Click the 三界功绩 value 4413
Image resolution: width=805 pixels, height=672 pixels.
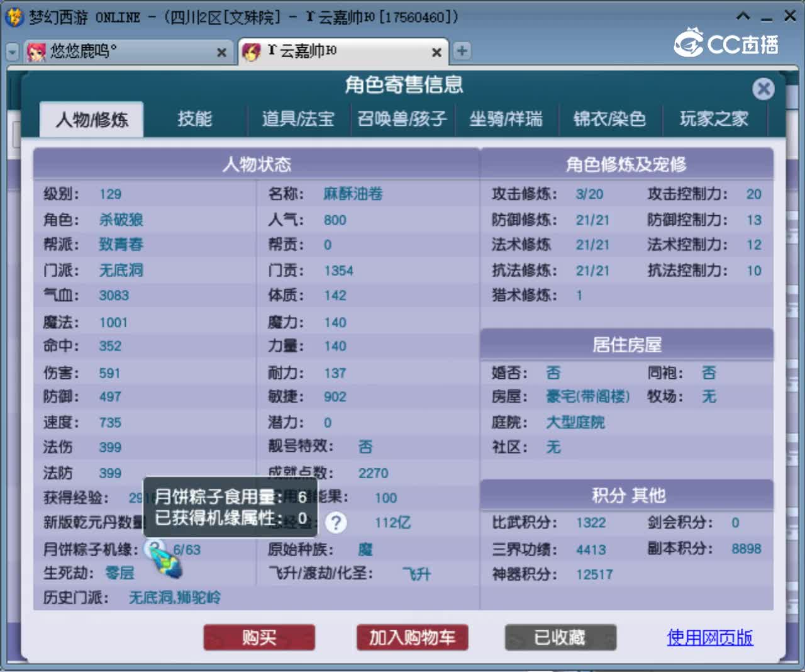click(x=591, y=550)
